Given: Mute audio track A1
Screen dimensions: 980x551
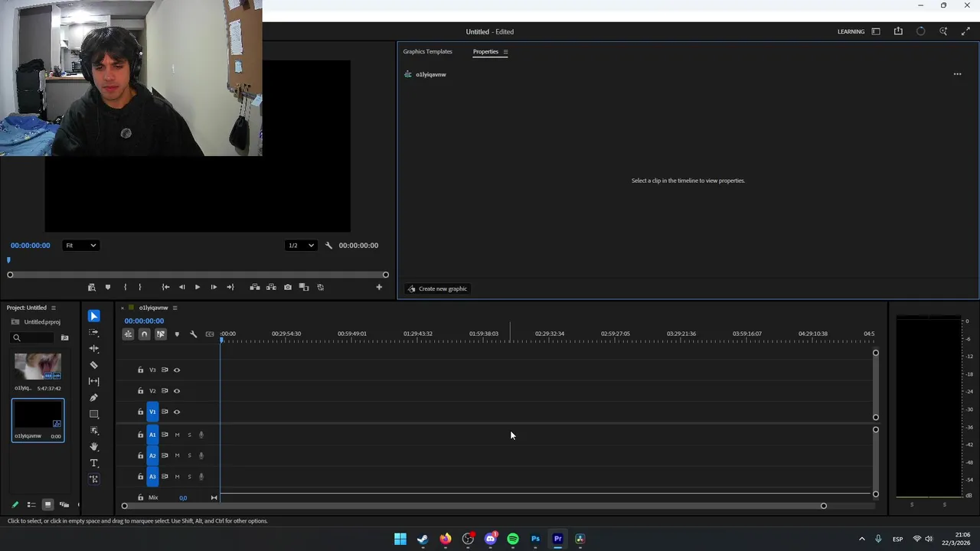Looking at the screenshot, I should 177,435.
